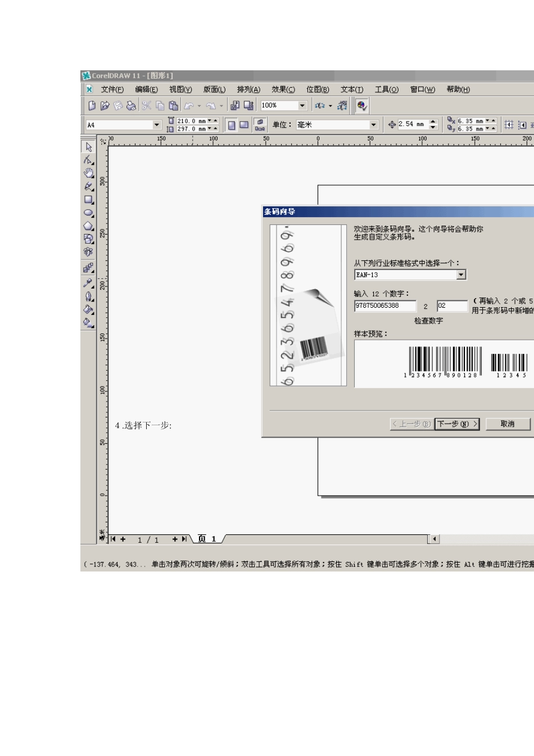Expand the Redo history arrow
This screenshot has width=534, height=756.
click(221, 106)
